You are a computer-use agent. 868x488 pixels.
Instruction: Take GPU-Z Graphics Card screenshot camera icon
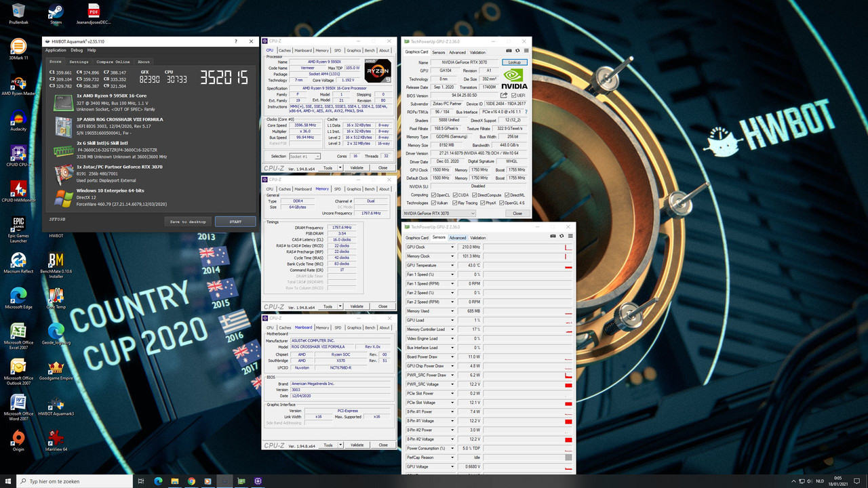click(509, 51)
